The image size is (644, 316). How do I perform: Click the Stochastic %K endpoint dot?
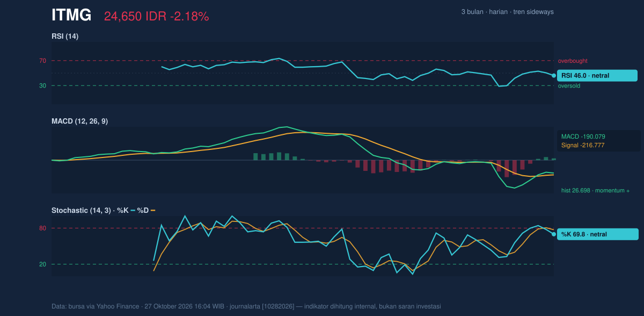tap(554, 234)
